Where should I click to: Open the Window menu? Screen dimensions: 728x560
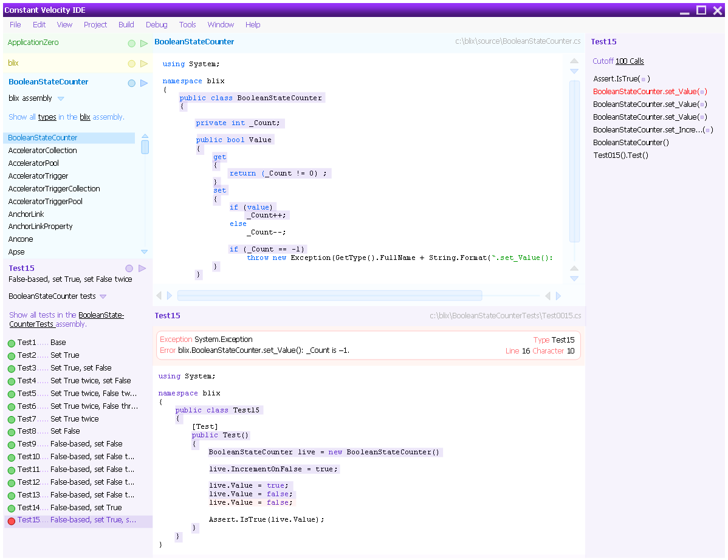tap(221, 24)
